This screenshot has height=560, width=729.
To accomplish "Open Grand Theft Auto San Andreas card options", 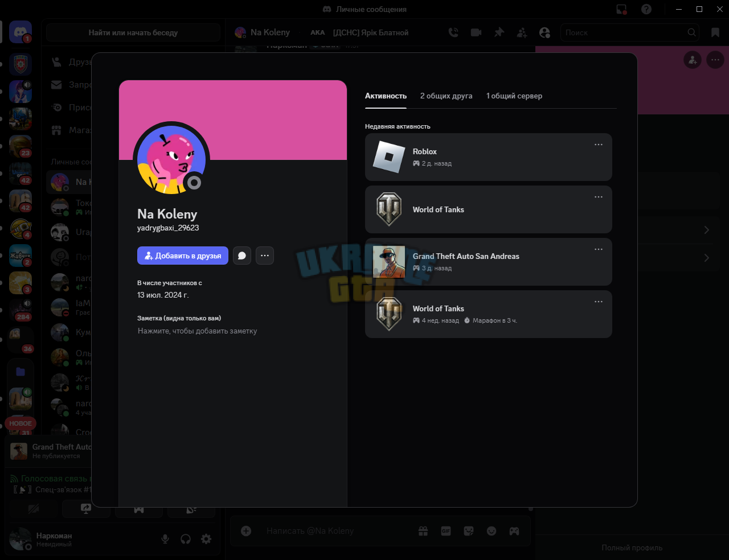I will click(x=599, y=249).
